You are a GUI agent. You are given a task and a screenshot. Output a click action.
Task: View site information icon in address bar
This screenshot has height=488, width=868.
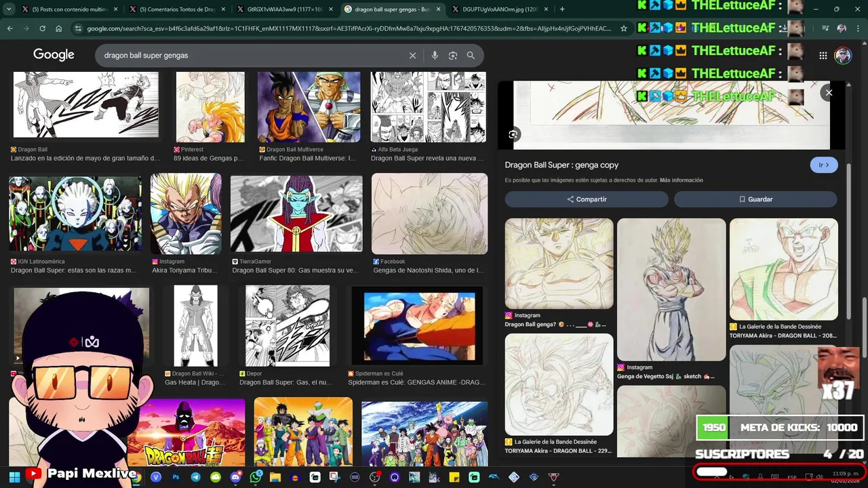click(x=78, y=28)
